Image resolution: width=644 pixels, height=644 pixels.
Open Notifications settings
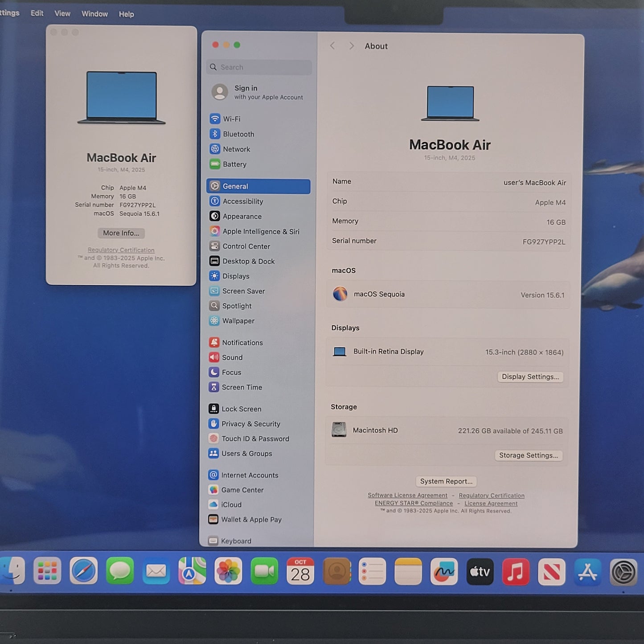coord(215,342)
